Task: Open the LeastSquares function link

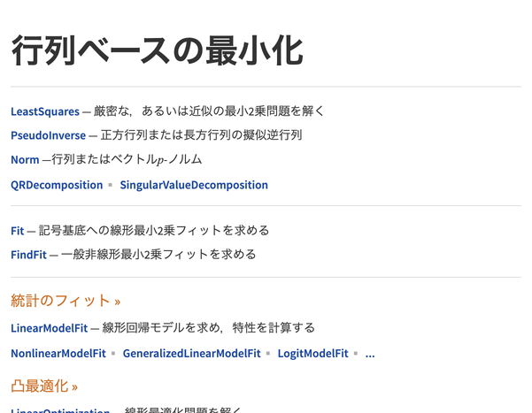Action: (x=44, y=111)
